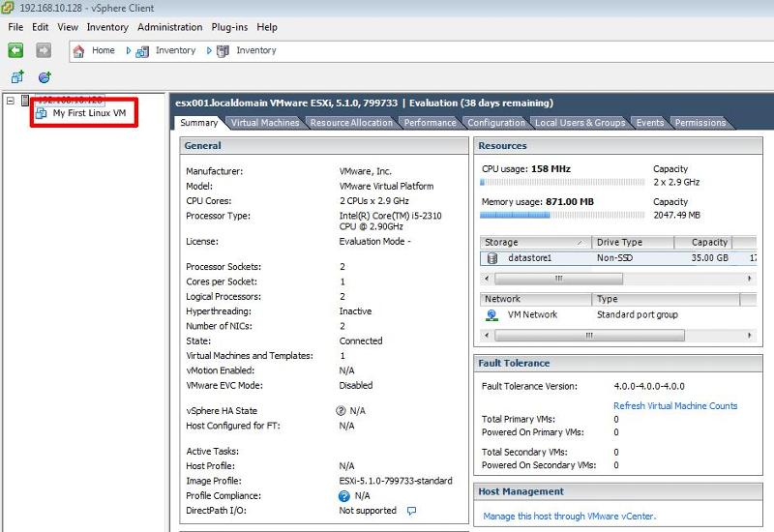The image size is (774, 532).
Task: Click the first Inventory breadcrumb label
Action: (x=175, y=50)
